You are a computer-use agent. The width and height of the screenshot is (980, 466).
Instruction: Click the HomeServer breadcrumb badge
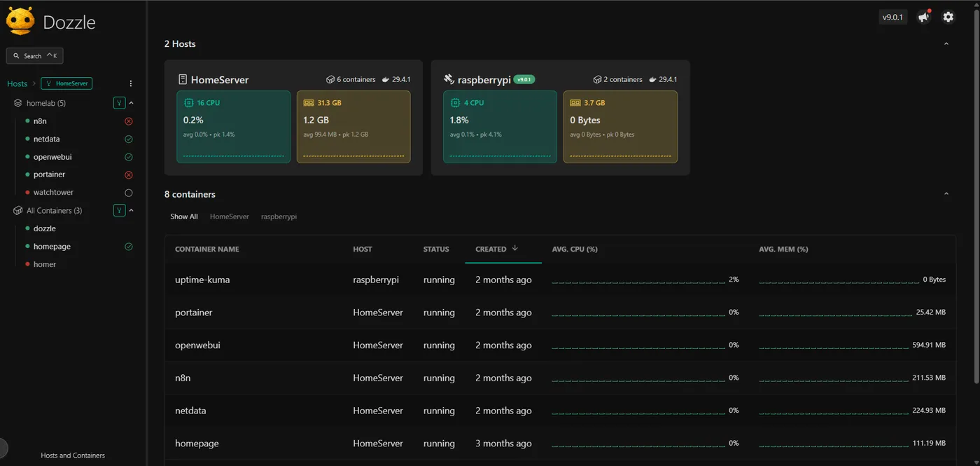click(66, 83)
